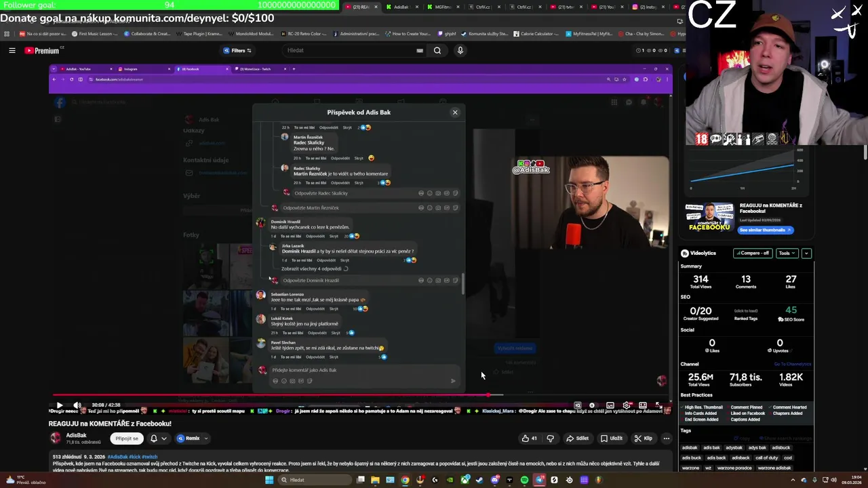Click 'Go To Channelytics' link
The height and width of the screenshot is (488, 868).
click(x=793, y=364)
